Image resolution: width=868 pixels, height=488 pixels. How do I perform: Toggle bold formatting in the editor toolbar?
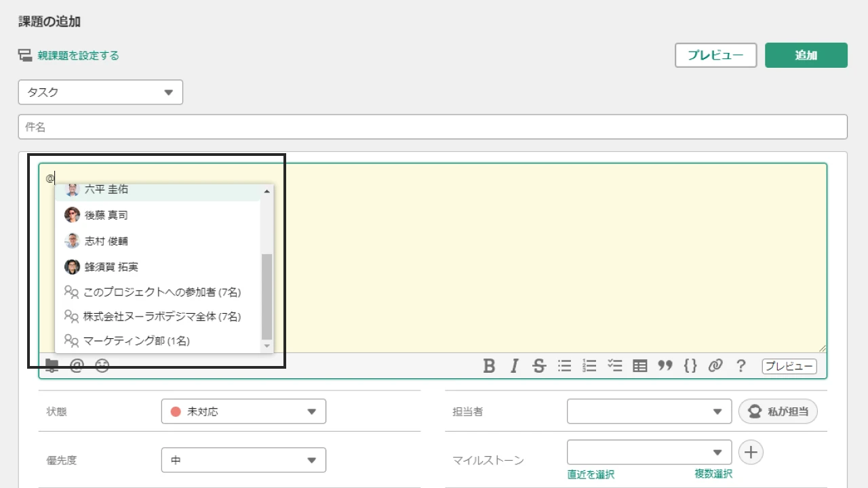490,366
